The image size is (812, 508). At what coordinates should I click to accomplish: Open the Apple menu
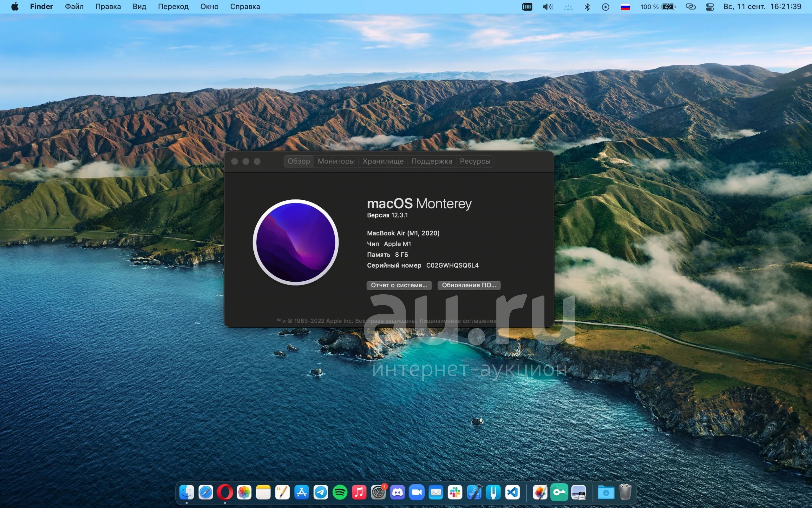click(x=15, y=7)
